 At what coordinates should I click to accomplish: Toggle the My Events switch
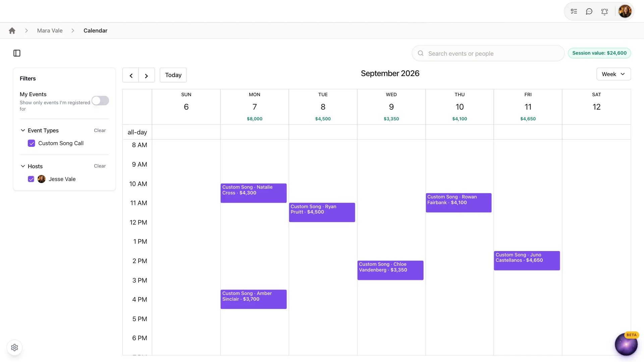100,101
